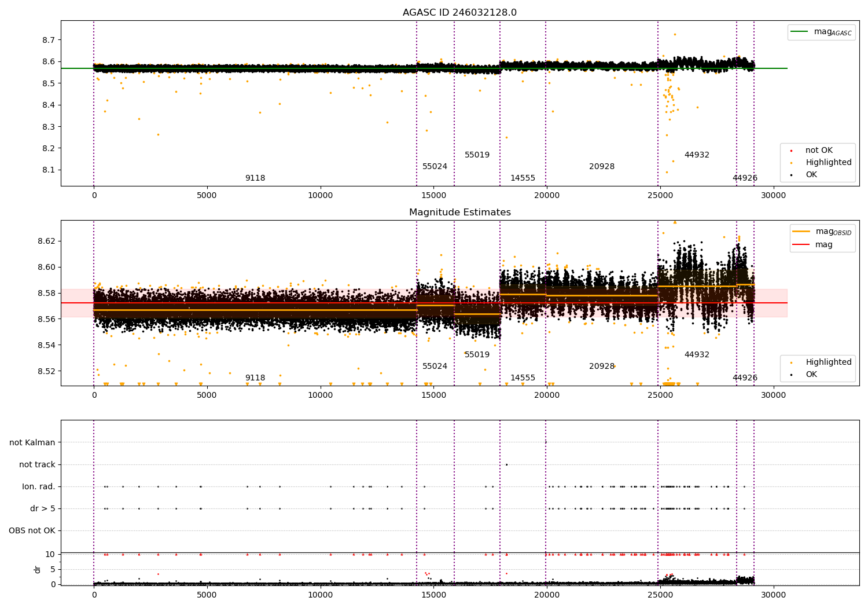Viewport: 868px width, 608px height.
Task: Click obsid label 55024 in top plot
Action: tap(435, 167)
